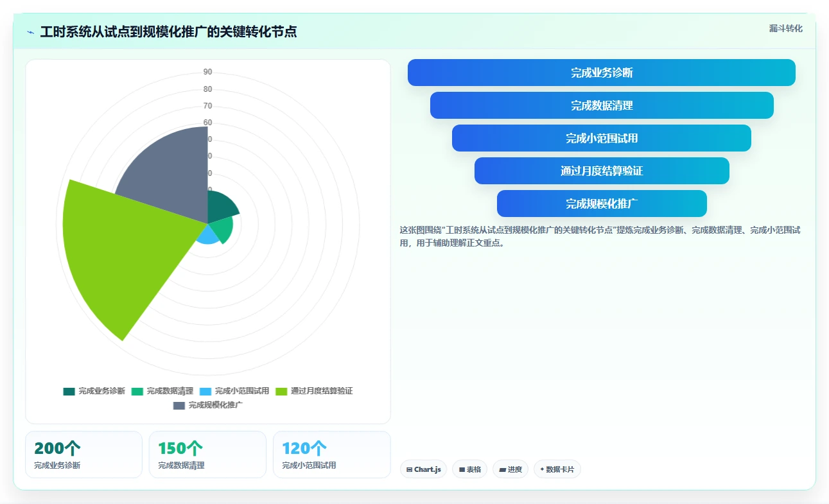Click the 完成规模化推广 legend text

[x=216, y=405]
